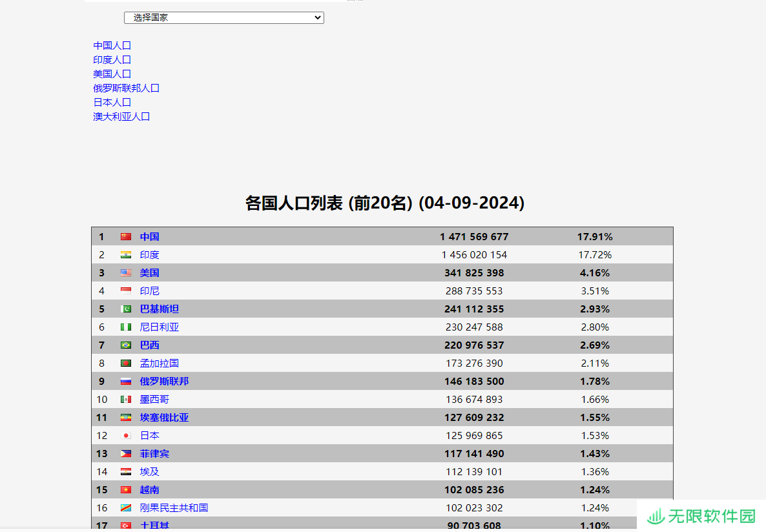Open the 印度人口 link
The width and height of the screenshot is (766, 532).
pyautogui.click(x=112, y=59)
